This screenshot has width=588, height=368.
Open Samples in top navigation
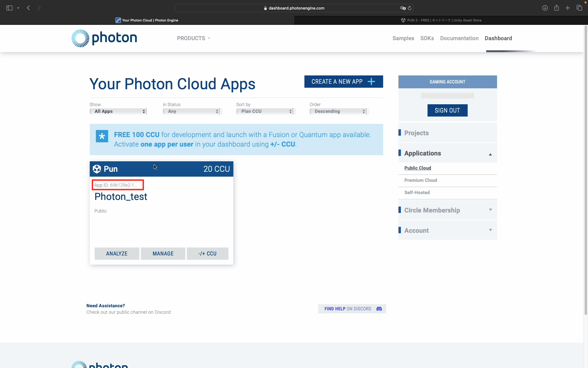pyautogui.click(x=403, y=38)
